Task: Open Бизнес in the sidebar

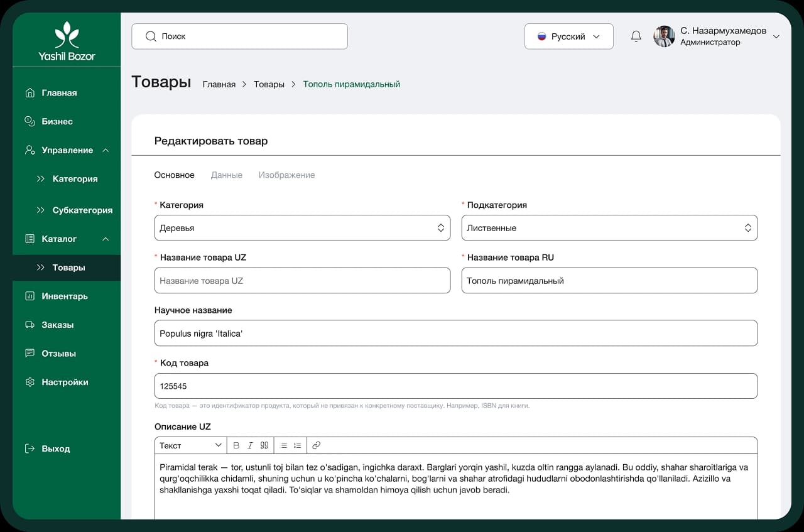Action: [x=57, y=121]
